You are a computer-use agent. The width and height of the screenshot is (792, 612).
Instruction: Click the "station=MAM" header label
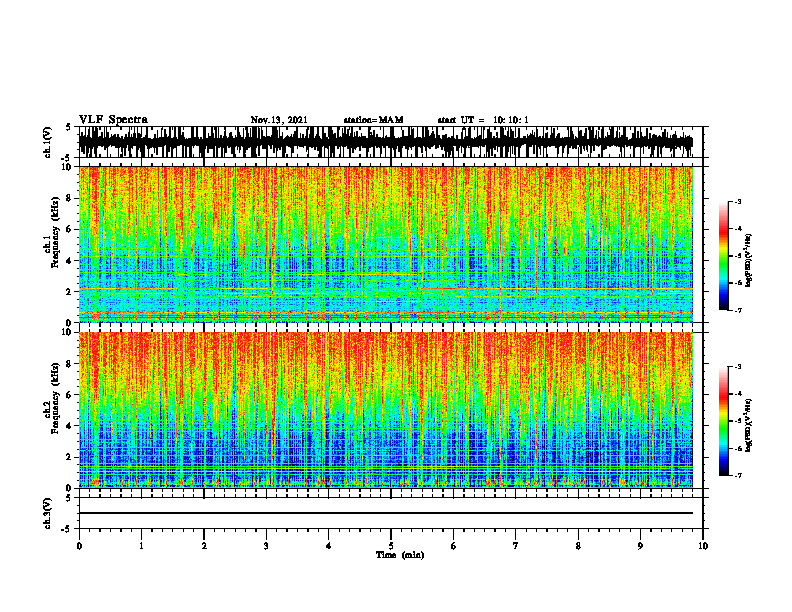click(373, 120)
